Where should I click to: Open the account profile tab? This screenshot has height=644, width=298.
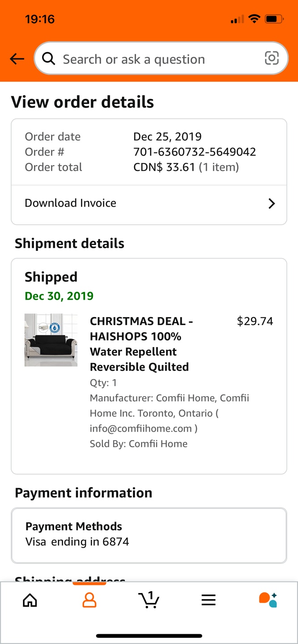(89, 600)
